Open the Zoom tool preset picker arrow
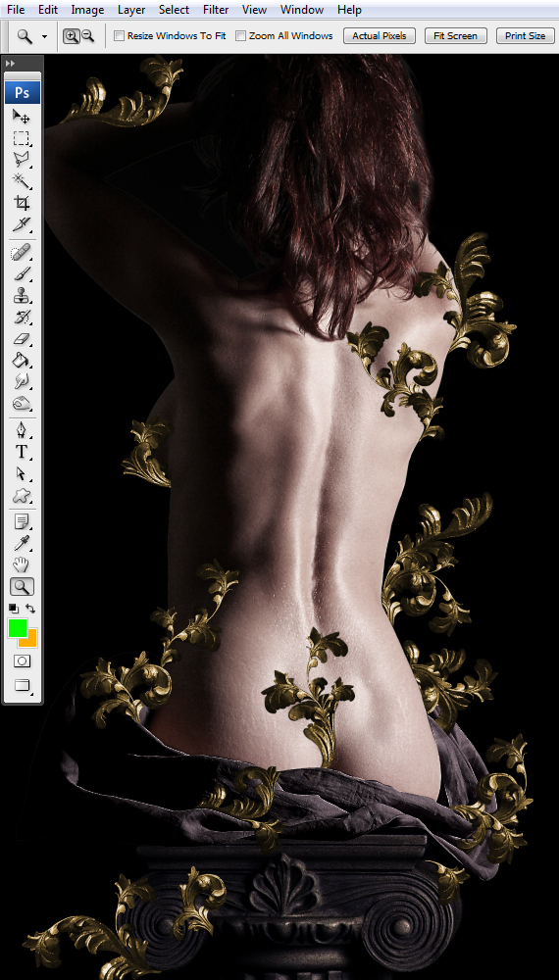The image size is (559, 980). [x=44, y=37]
